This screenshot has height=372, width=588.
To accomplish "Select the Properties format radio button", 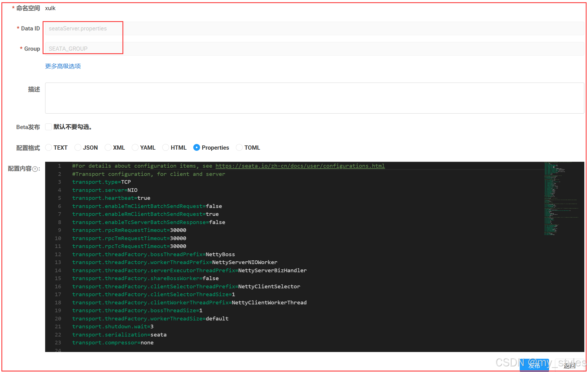I will 197,147.
